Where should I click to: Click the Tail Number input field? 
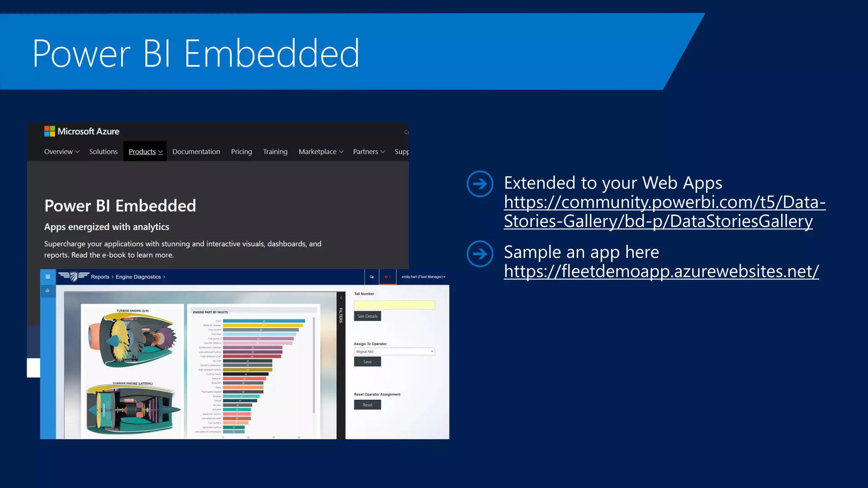(394, 305)
